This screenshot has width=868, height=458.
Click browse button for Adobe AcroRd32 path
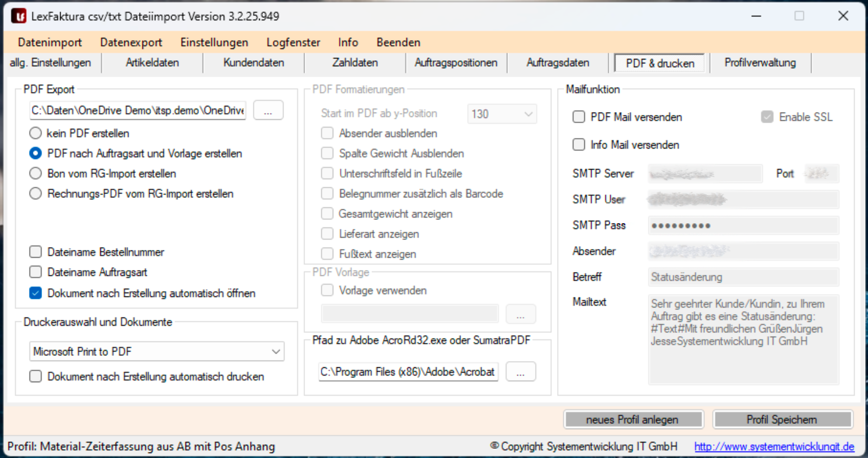pos(520,372)
